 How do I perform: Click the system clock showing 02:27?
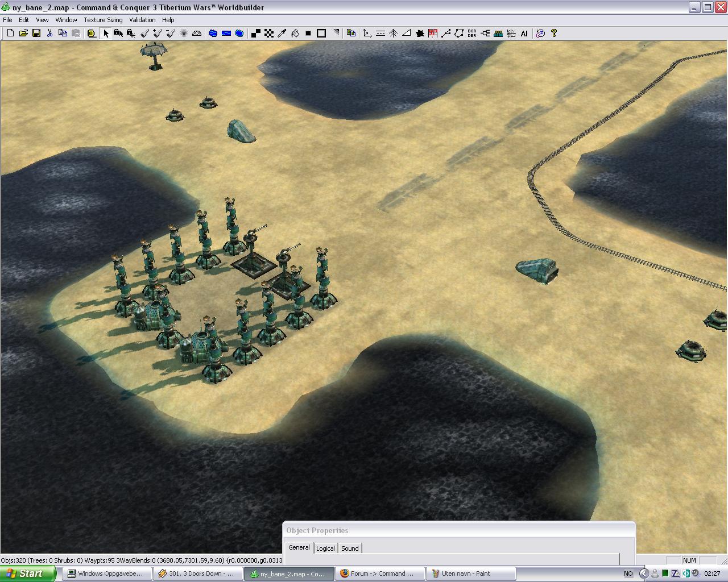click(712, 573)
